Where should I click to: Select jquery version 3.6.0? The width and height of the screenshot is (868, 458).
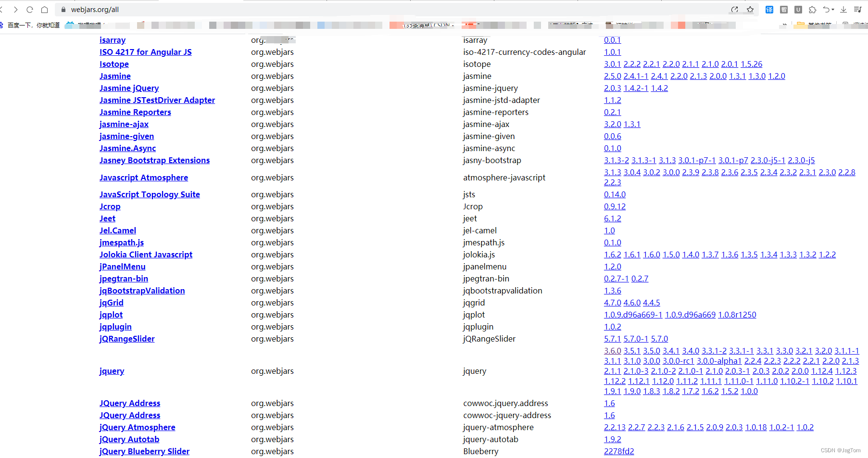612,351
